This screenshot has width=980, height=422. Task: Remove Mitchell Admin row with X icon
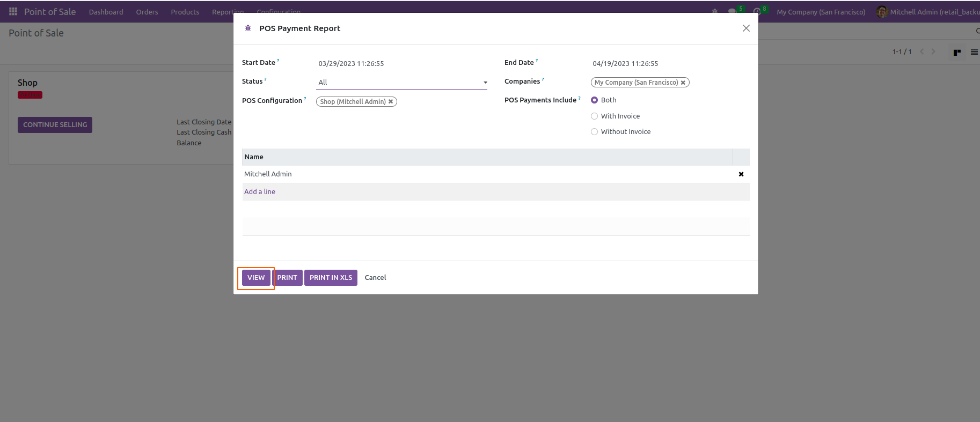pos(741,174)
